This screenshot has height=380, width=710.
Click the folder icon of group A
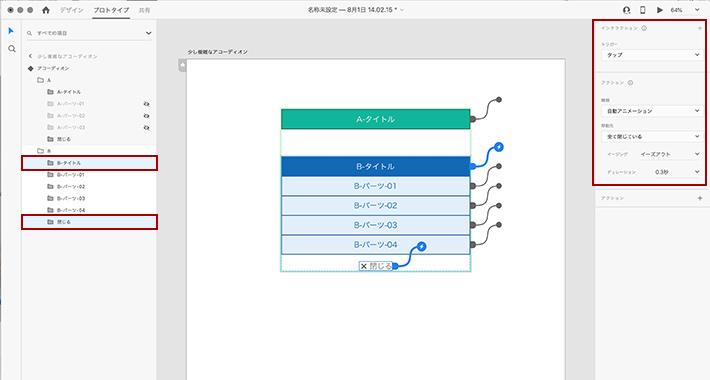tap(40, 80)
